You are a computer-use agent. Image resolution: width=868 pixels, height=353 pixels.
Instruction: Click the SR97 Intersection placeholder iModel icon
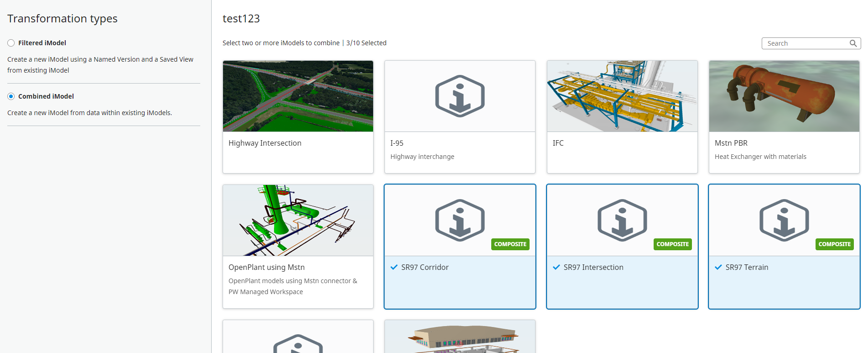click(622, 220)
